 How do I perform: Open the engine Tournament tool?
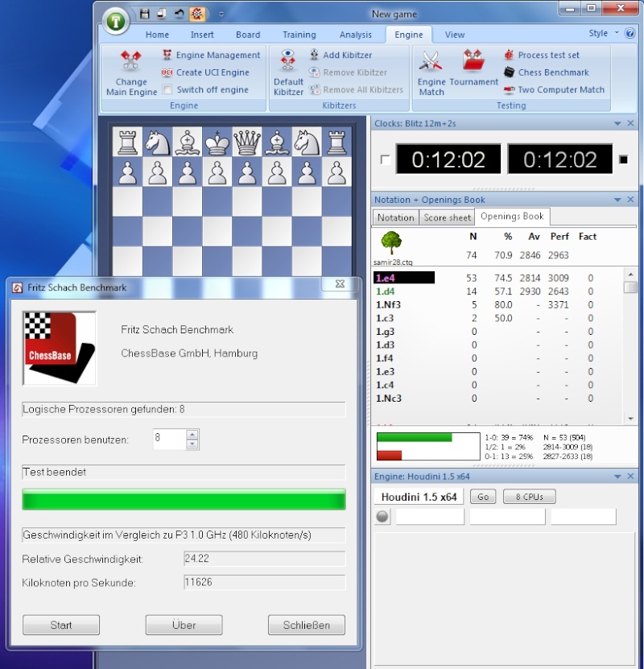coord(474,68)
